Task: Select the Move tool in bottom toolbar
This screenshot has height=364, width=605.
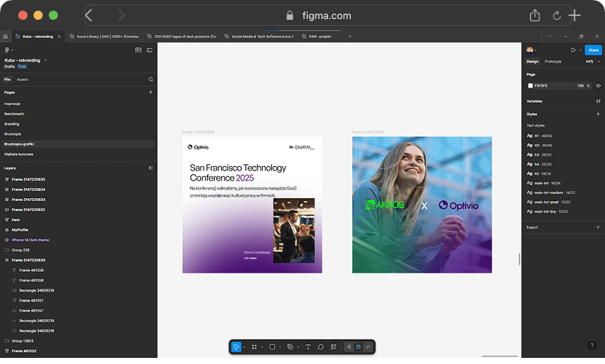Action: [x=236, y=346]
